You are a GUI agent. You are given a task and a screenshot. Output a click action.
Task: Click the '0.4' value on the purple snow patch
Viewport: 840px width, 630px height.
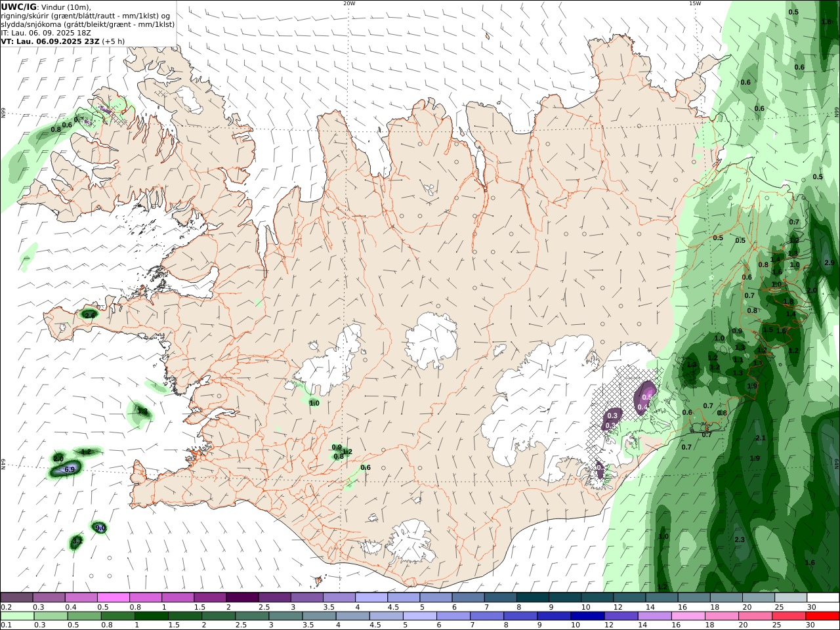pyautogui.click(x=642, y=407)
